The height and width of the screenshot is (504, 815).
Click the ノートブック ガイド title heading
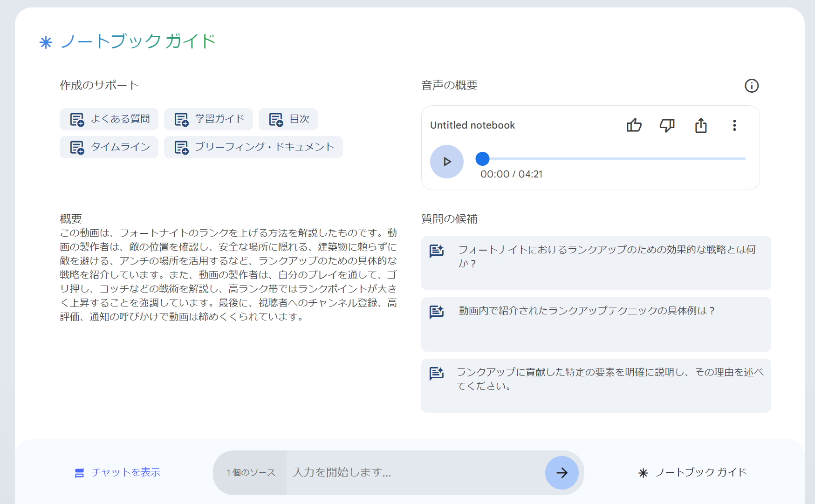coord(138,41)
